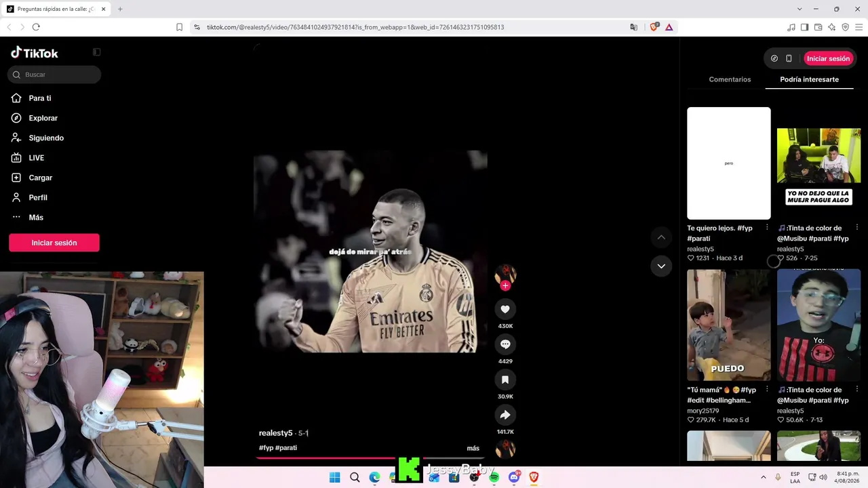Like the video with the heart icon
The image size is (868, 488).
click(505, 310)
